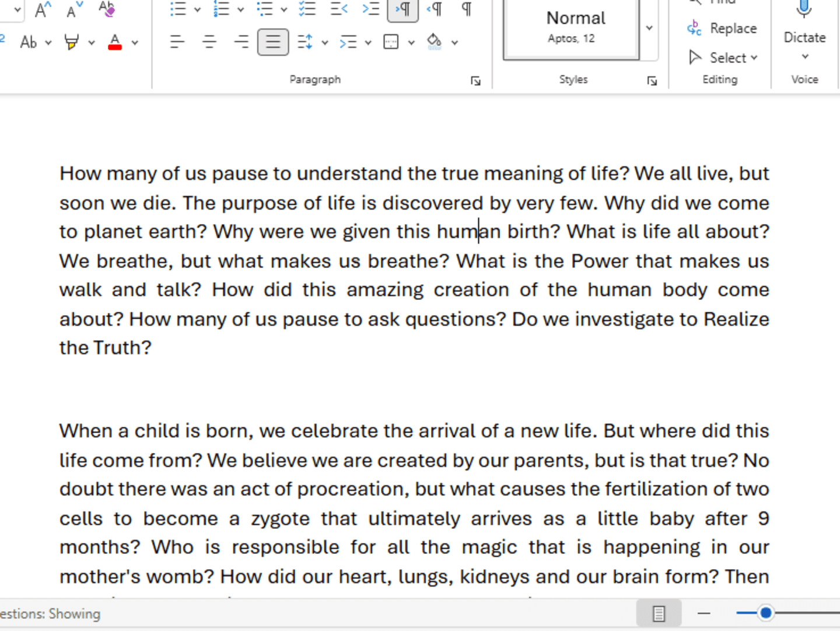Expand the Change Case dropdown arrow
840x631 pixels.
click(x=48, y=43)
